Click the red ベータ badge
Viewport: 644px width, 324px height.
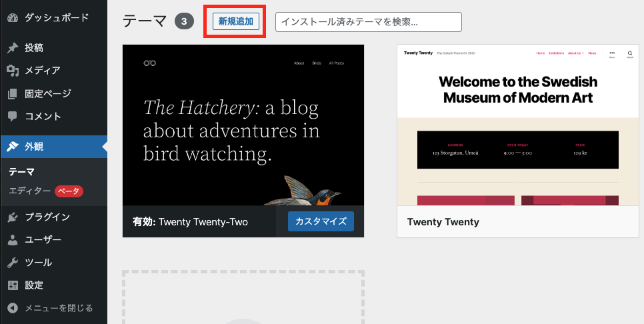(69, 191)
